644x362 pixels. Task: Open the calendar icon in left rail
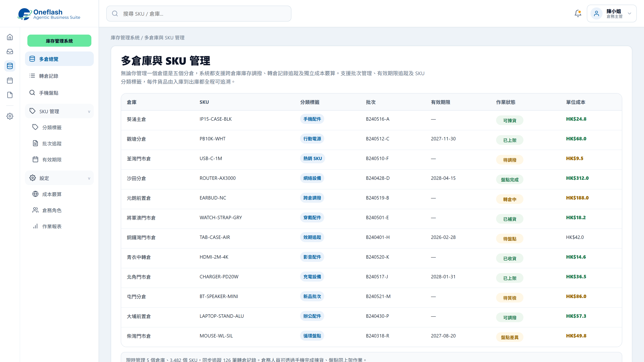tap(10, 80)
